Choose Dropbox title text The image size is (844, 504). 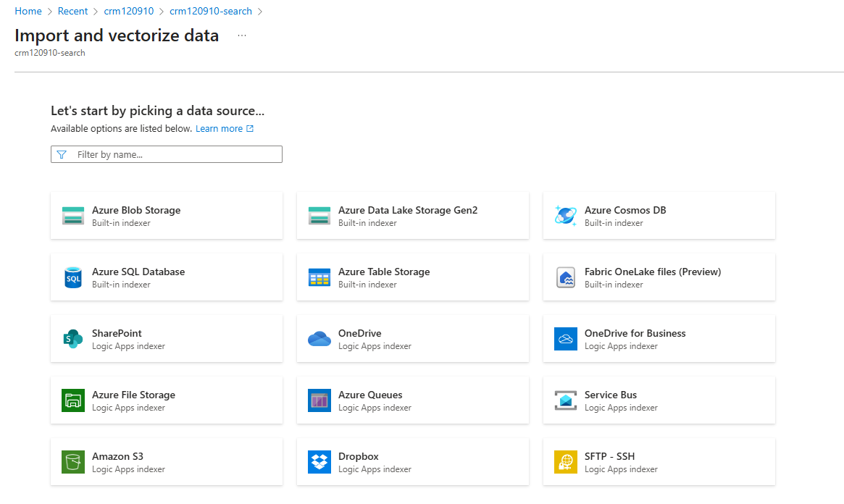[x=359, y=457]
